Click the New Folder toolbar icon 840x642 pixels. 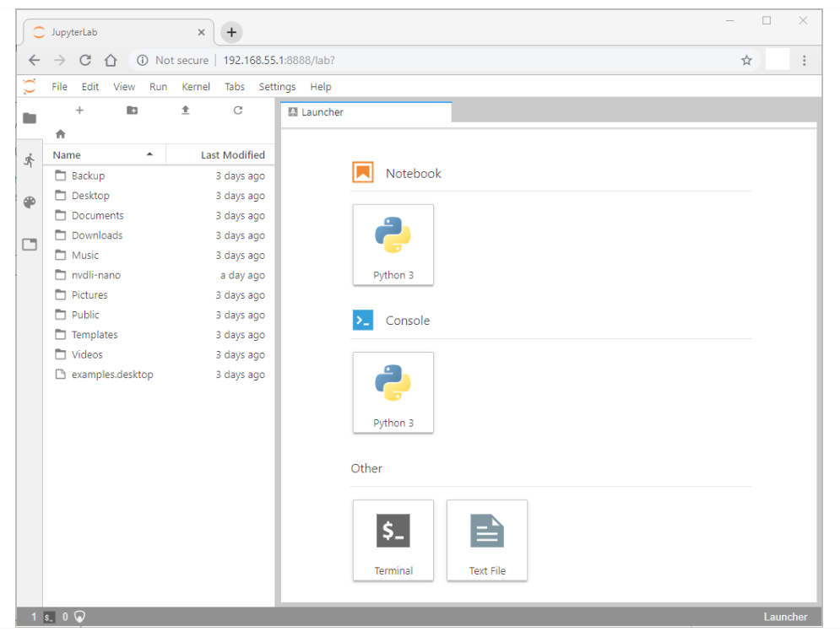click(x=133, y=111)
